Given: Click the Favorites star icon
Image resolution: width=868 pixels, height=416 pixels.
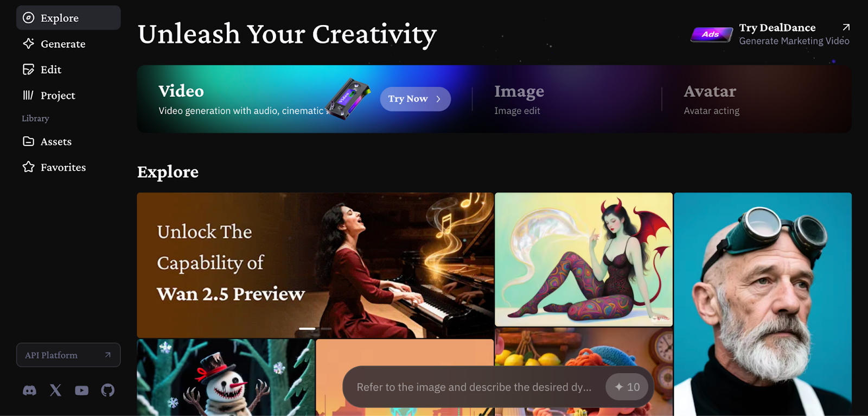Looking at the screenshot, I should [28, 167].
